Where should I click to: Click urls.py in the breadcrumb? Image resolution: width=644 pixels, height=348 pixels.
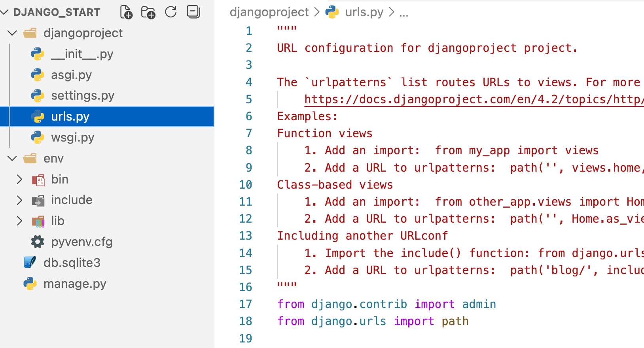[364, 12]
